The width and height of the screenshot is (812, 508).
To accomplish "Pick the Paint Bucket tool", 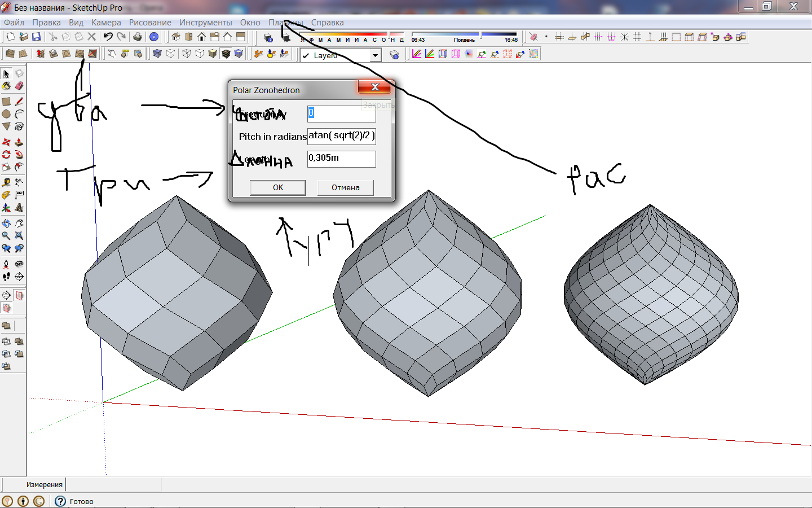I will click(6, 86).
